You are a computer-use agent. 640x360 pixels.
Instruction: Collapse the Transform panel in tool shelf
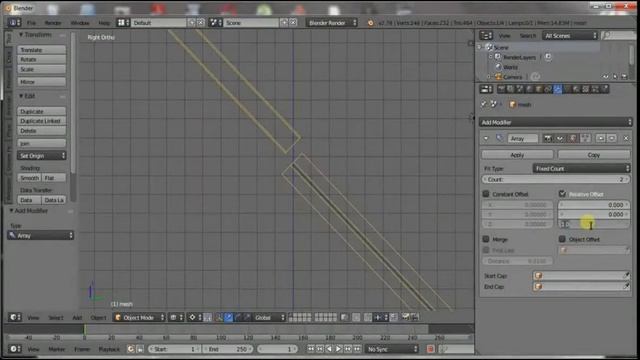click(21, 35)
